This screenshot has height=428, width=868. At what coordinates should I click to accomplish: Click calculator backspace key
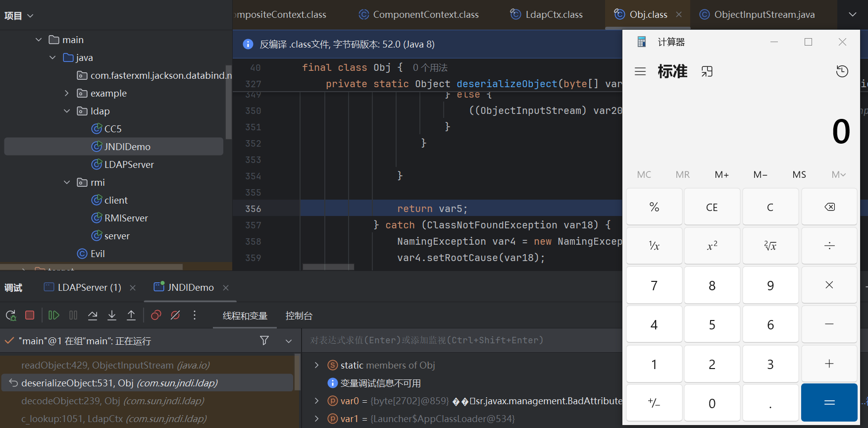[829, 207]
